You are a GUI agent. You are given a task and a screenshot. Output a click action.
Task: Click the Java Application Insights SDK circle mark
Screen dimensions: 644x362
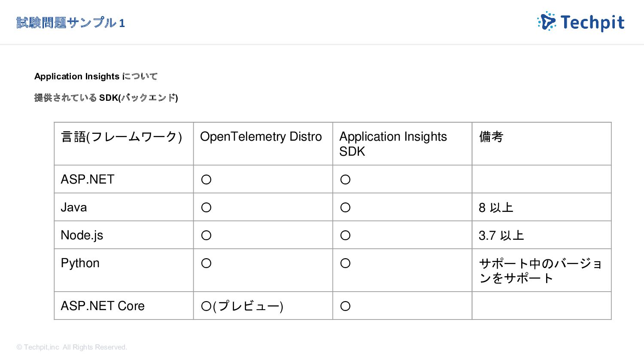coord(346,208)
